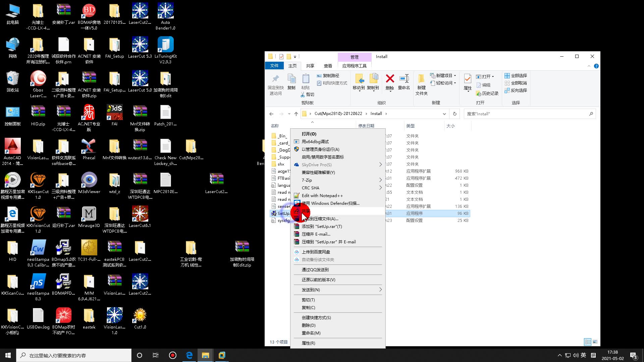Click the taskbar clock showing 17:38
Image resolution: width=644 pixels, height=362 pixels.
point(612,355)
